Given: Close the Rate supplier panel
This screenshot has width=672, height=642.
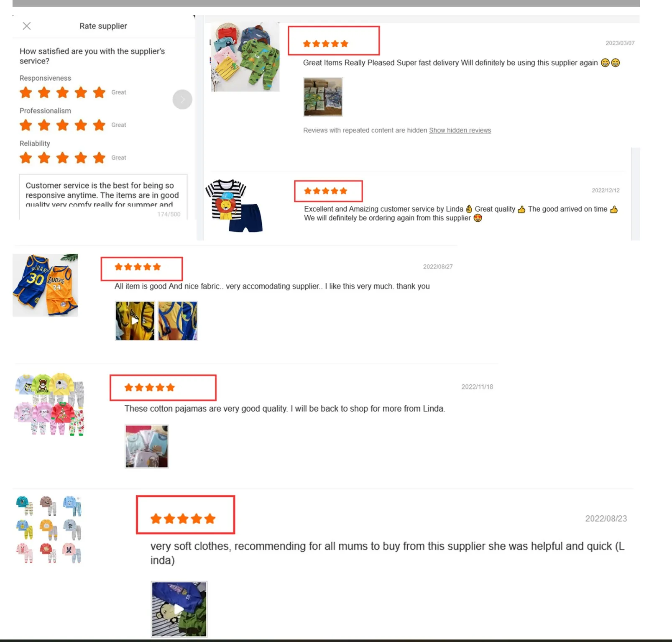Looking at the screenshot, I should pyautogui.click(x=27, y=26).
